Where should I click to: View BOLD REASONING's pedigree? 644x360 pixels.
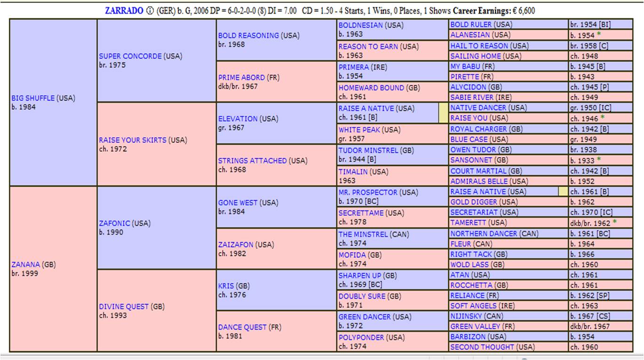pyautogui.click(x=249, y=35)
